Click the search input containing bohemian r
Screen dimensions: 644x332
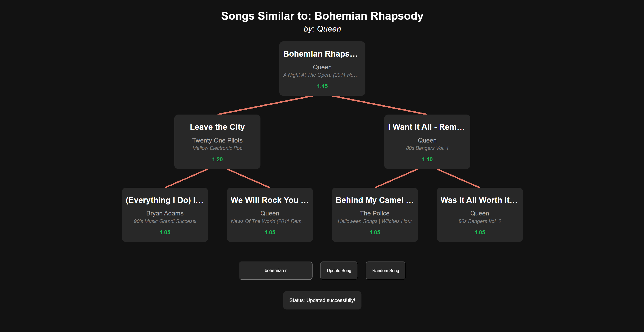[275, 270]
